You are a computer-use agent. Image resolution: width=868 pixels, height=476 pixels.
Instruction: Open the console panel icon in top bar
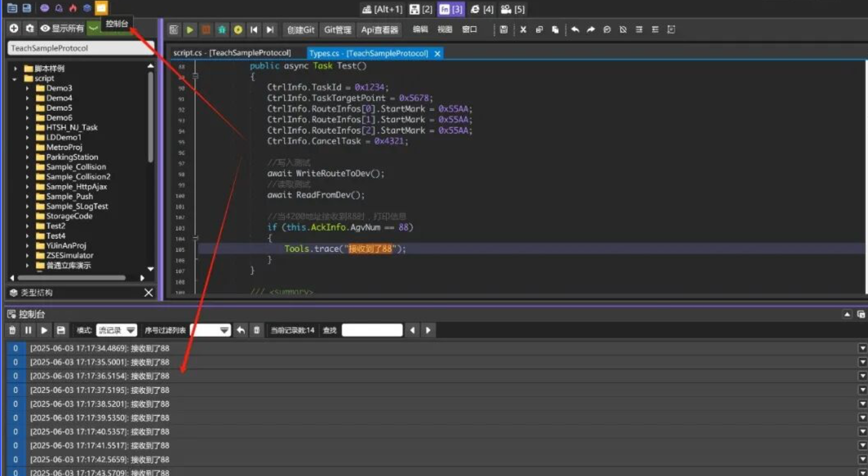101,8
